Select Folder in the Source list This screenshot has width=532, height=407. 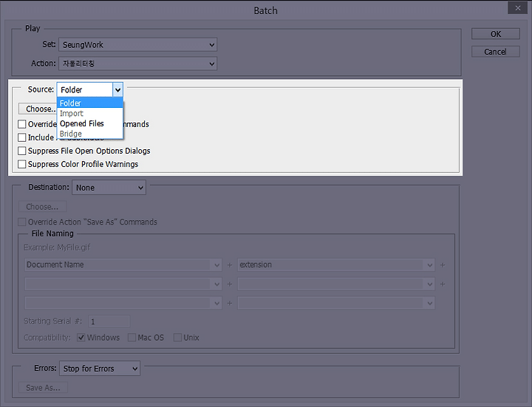[90, 103]
